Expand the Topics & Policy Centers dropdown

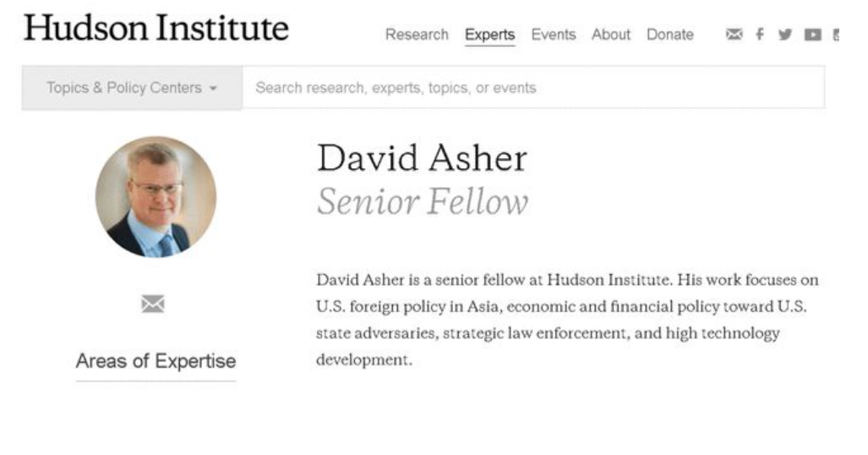[x=132, y=88]
